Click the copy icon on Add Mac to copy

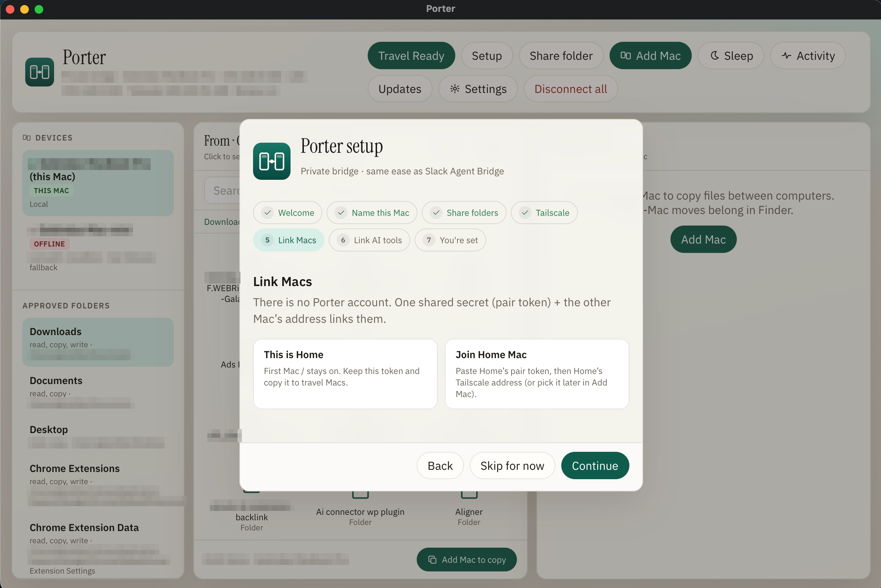pos(432,560)
